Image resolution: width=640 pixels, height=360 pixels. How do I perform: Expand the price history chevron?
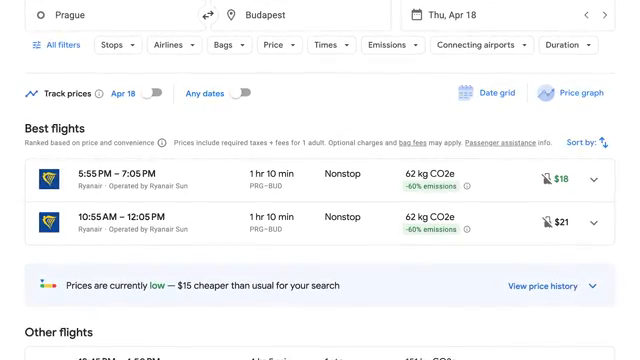[593, 286]
